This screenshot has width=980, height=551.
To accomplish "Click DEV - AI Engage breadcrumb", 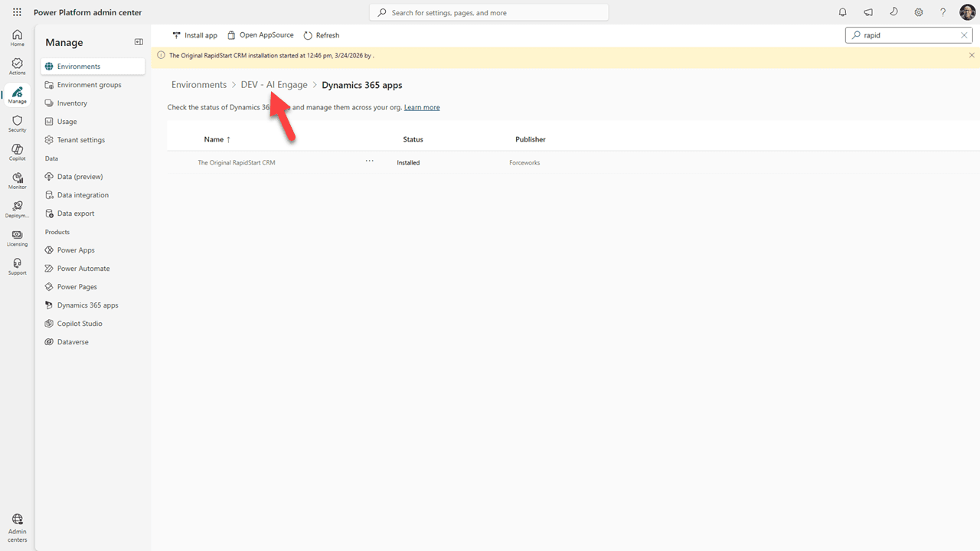I will coord(274,85).
